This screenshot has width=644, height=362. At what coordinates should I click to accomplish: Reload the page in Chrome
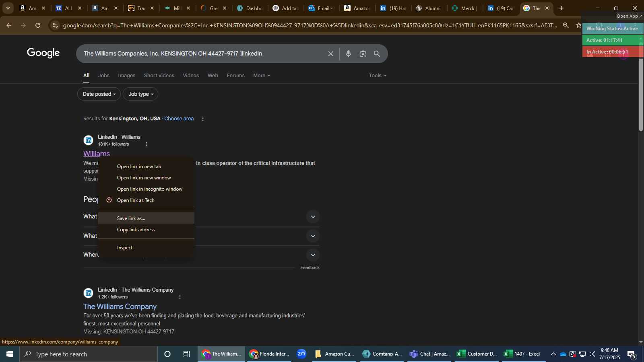[x=38, y=25]
